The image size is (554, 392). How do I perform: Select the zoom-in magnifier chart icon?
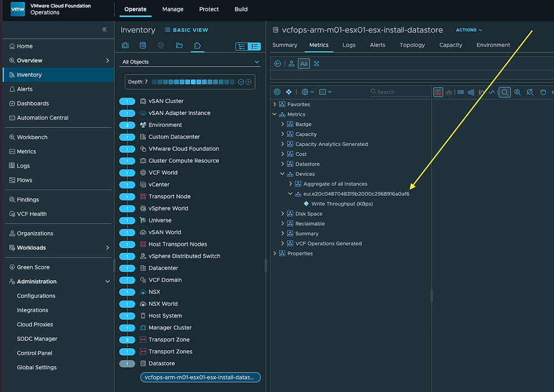click(517, 92)
